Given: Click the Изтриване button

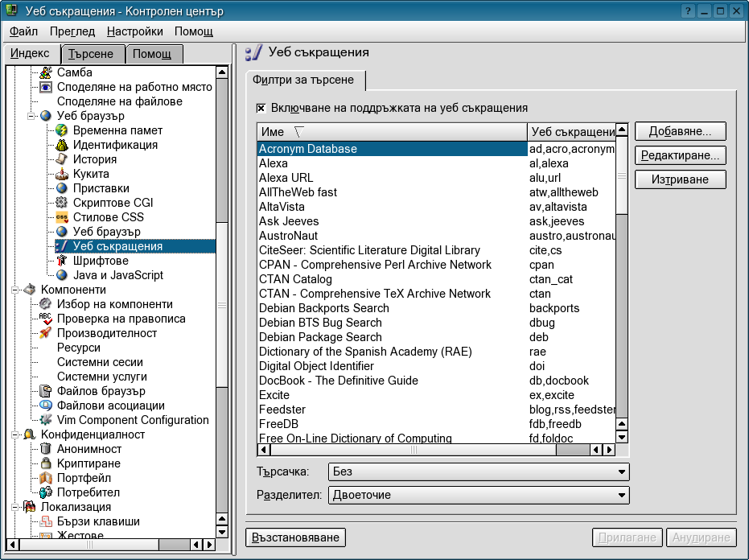Looking at the screenshot, I should (680, 179).
